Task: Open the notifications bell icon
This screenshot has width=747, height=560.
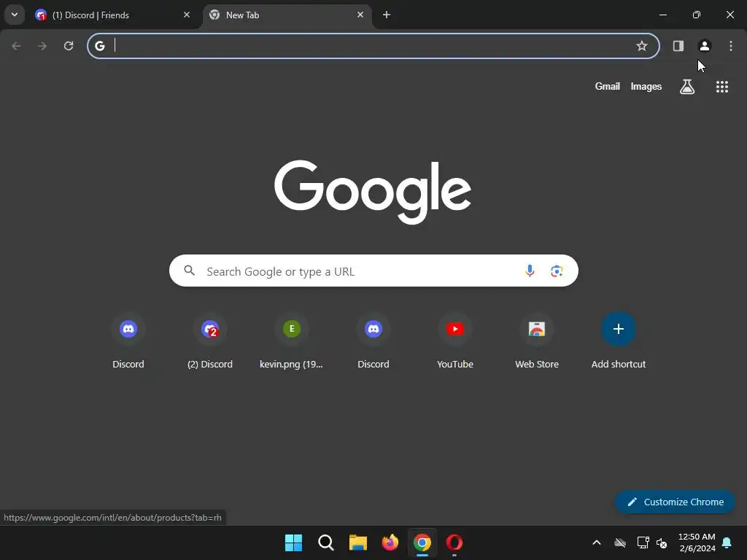Action: (727, 542)
